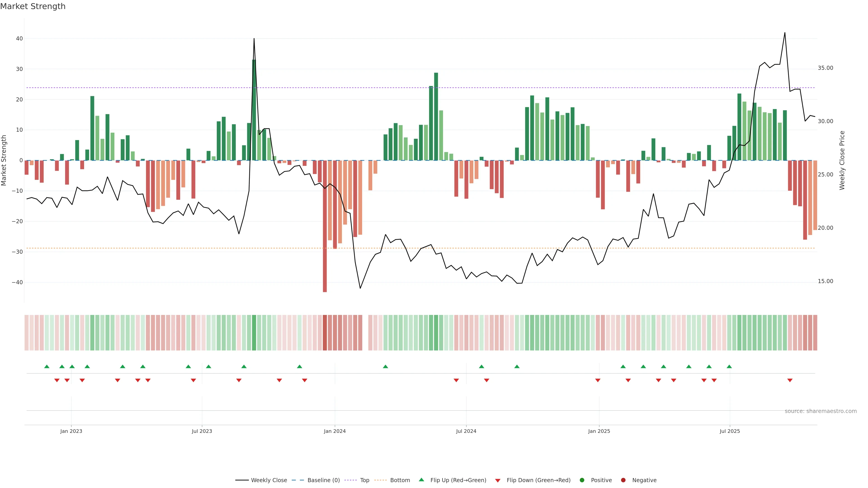Image resolution: width=868 pixels, height=488 pixels.
Task: Click the darkest red heatmap strip cell
Action: [325, 332]
